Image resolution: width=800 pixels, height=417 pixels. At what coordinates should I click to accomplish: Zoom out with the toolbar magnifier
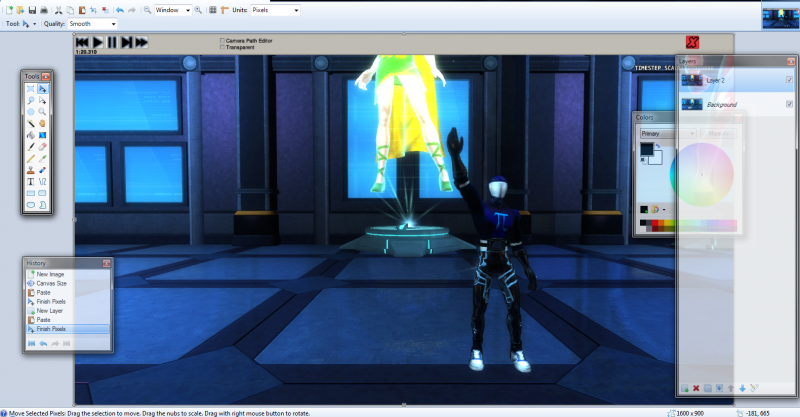click(x=147, y=10)
